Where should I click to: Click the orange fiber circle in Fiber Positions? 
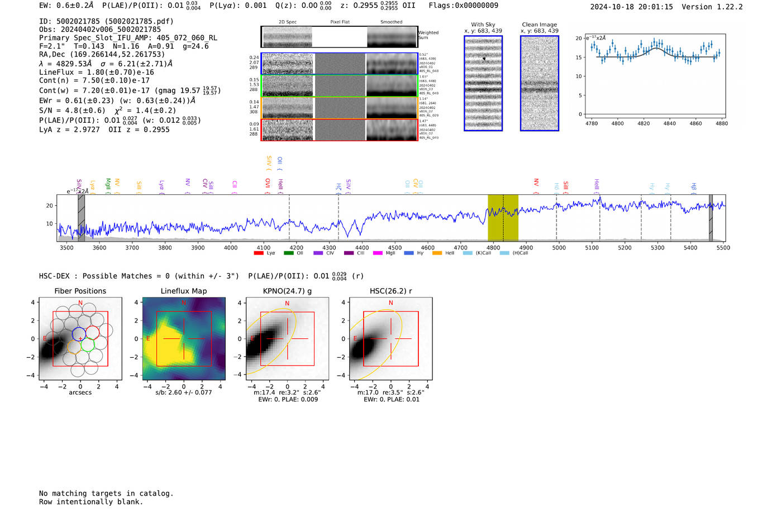(74, 347)
